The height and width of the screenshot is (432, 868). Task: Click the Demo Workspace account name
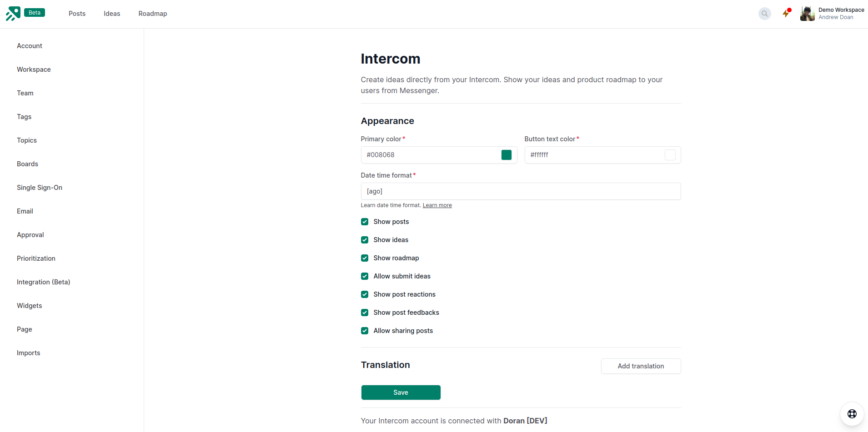(841, 10)
